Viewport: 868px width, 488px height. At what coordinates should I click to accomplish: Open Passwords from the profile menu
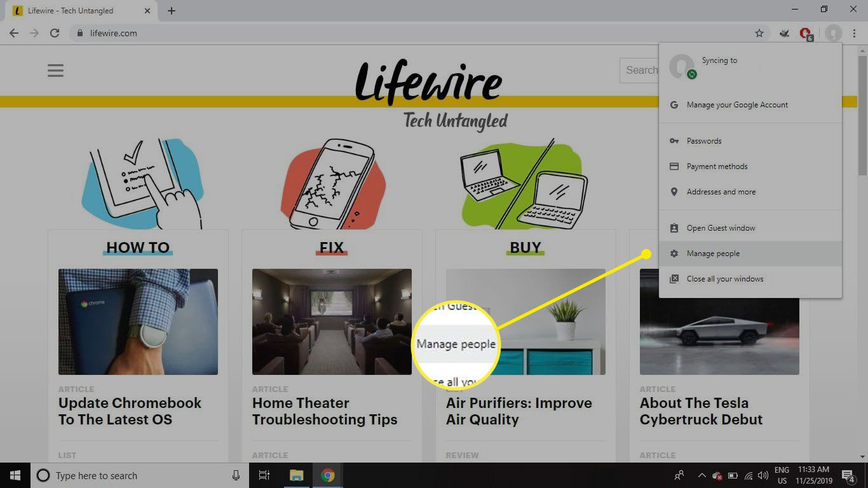(750, 141)
